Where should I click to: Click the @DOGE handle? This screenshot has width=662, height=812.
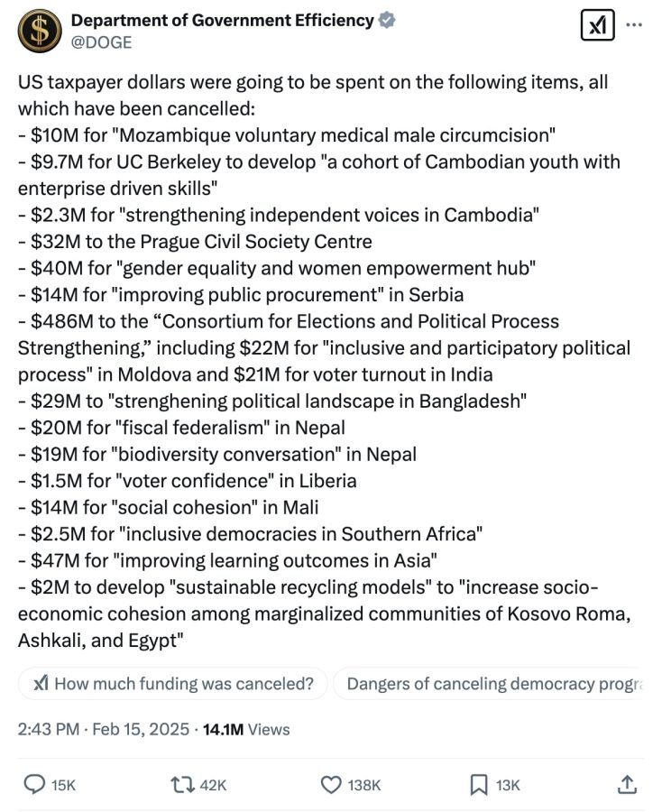101,42
